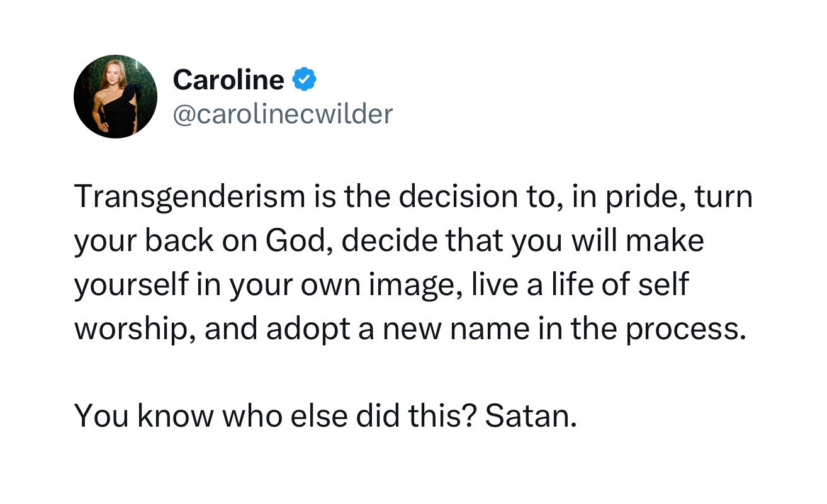
Task: Open the @carolinecwilder handle link
Action: tap(282, 114)
